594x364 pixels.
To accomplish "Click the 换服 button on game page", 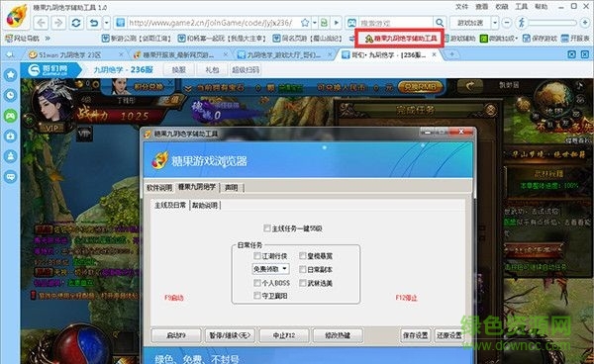I will [x=178, y=70].
